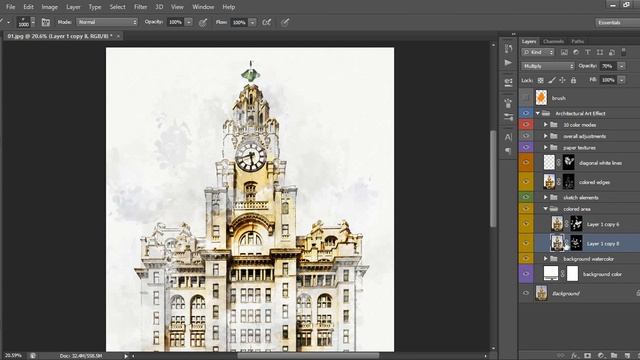Hide the 10 color modes group
This screenshot has height=360, width=640.
[526, 124]
